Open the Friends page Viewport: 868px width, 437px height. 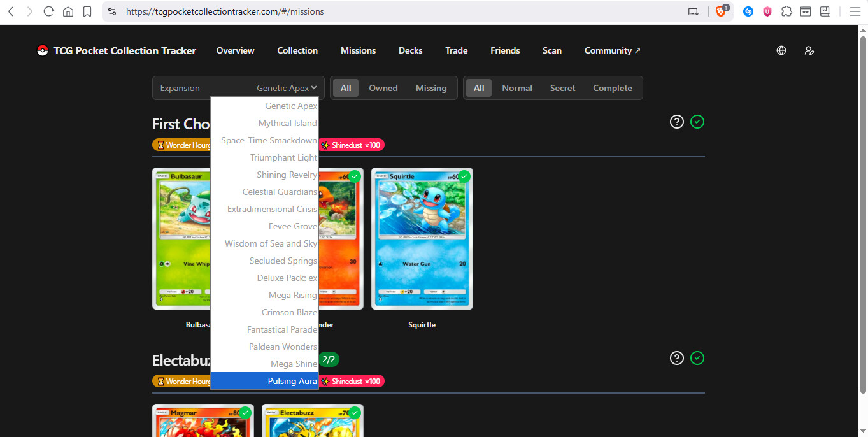click(x=505, y=50)
